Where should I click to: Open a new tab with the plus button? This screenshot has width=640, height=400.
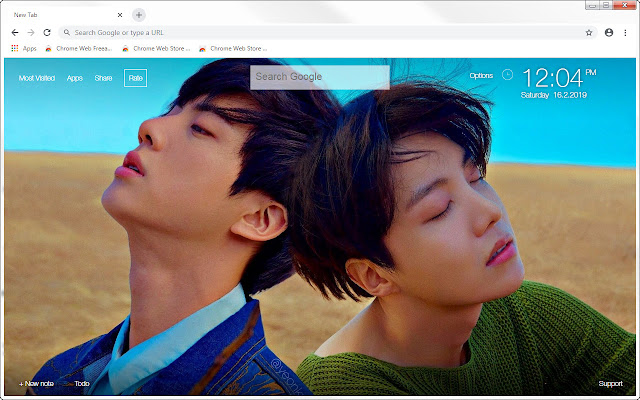[139, 15]
